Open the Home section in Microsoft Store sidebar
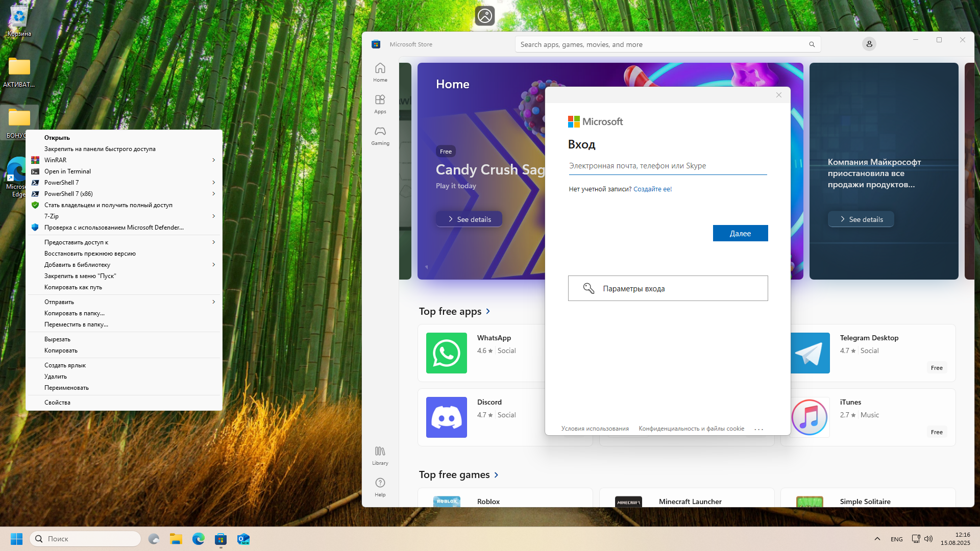 (380, 72)
